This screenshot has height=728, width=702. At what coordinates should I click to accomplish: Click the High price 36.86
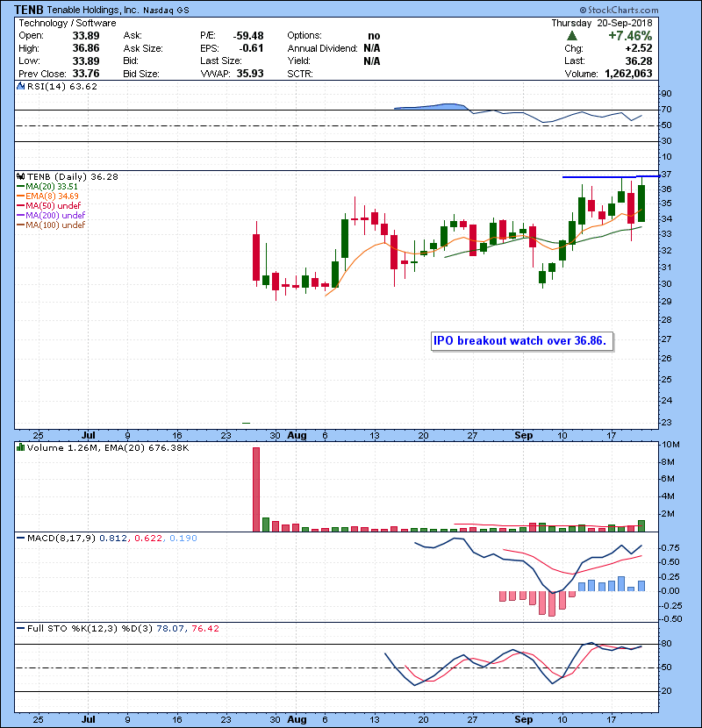pyautogui.click(x=86, y=48)
